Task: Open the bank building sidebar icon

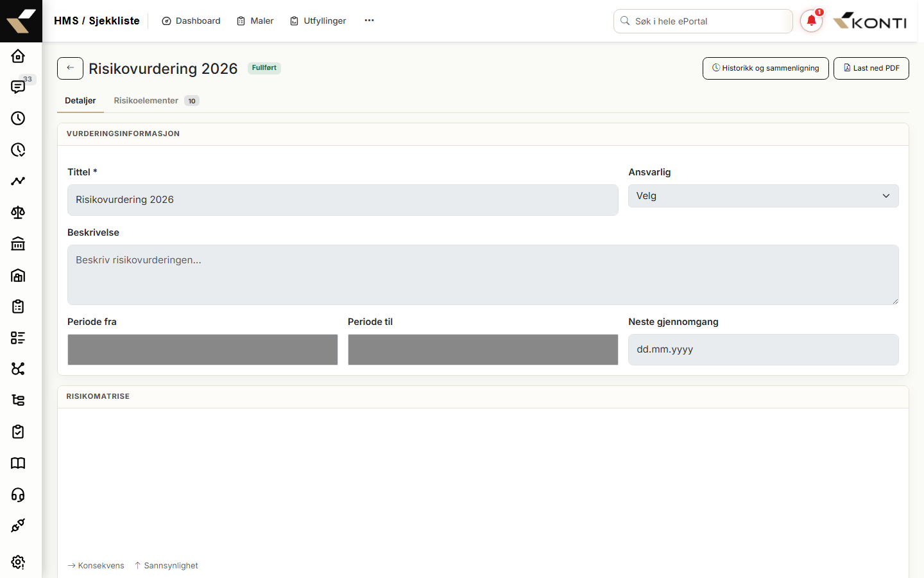Action: pyautogui.click(x=18, y=243)
